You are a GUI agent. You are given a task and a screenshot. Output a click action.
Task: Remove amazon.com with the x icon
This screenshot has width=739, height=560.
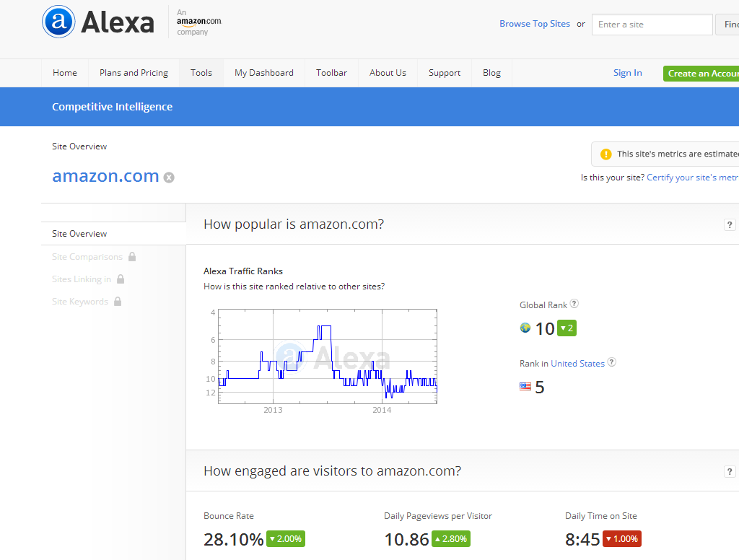pyautogui.click(x=169, y=178)
